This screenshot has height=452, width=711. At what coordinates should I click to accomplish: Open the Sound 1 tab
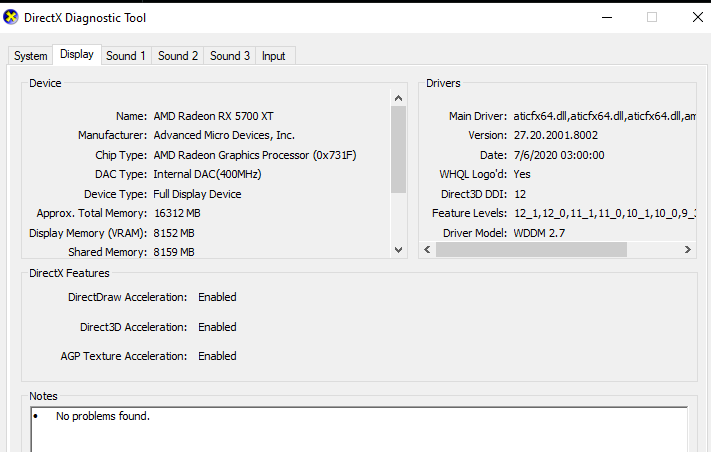[x=126, y=56]
